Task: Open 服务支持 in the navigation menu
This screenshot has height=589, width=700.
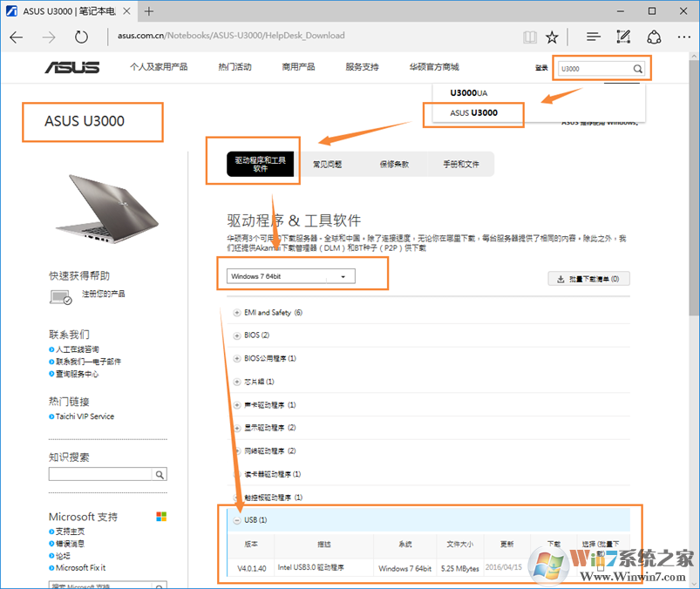Action: pyautogui.click(x=362, y=67)
